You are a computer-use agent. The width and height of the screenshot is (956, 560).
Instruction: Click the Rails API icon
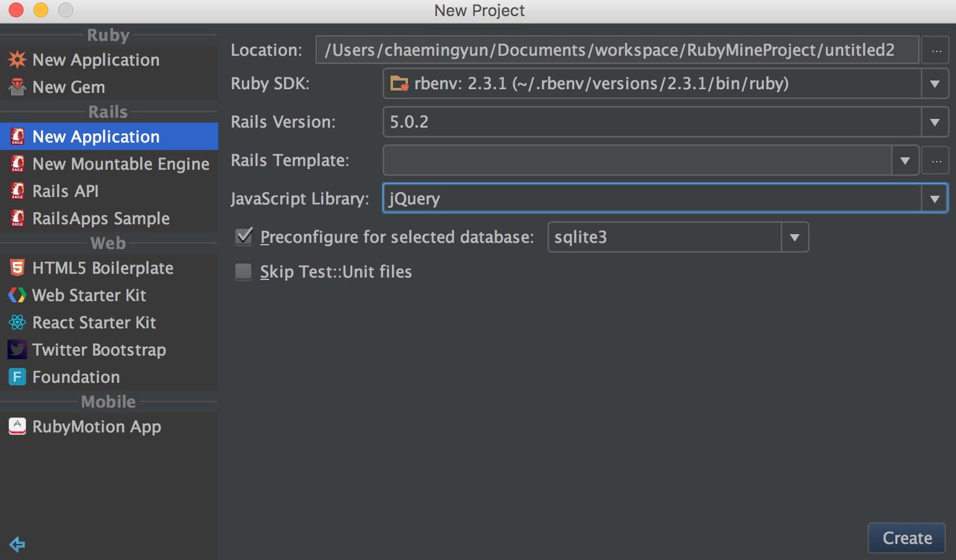(17, 191)
